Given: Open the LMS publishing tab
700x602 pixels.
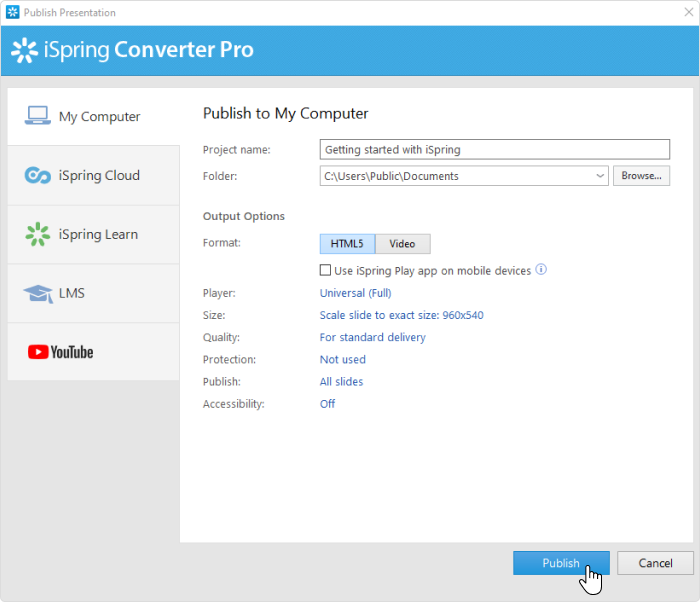Looking at the screenshot, I should click(x=93, y=293).
